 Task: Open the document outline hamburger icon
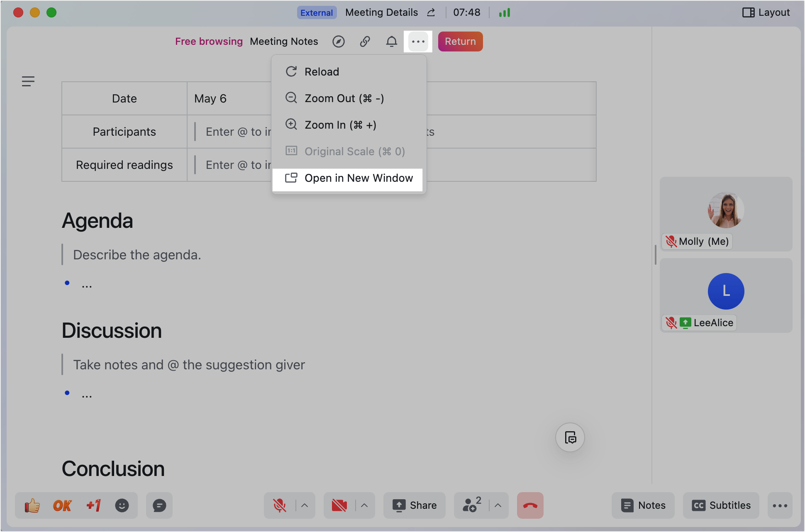(28, 81)
